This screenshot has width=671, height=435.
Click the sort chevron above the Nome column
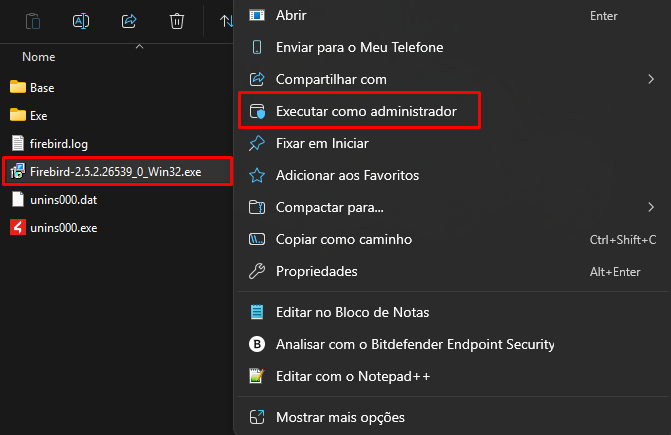pyautogui.click(x=139, y=47)
